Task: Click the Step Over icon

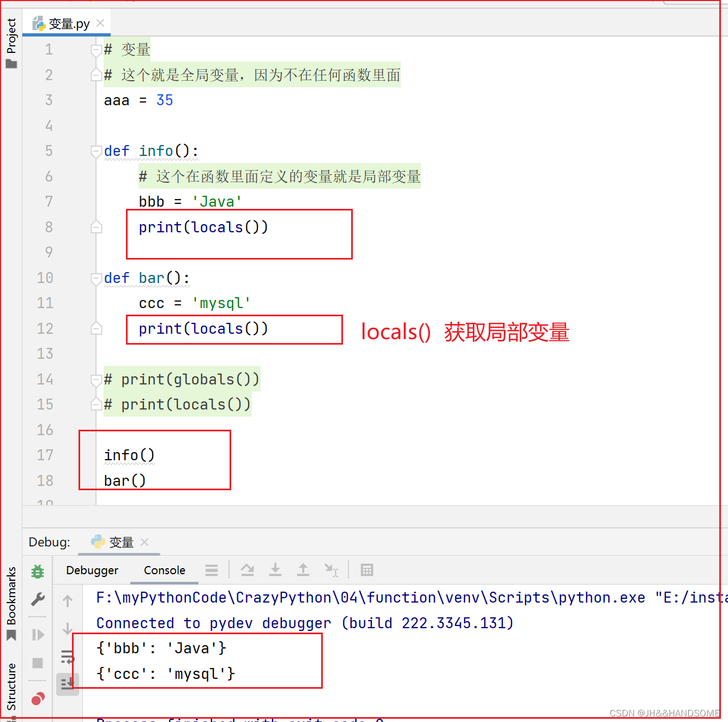Action: pos(248,570)
